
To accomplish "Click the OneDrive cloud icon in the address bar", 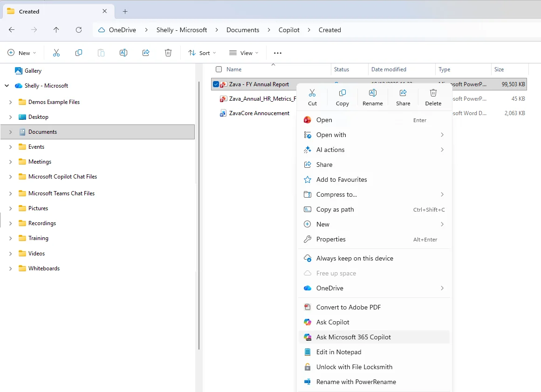I will click(102, 30).
